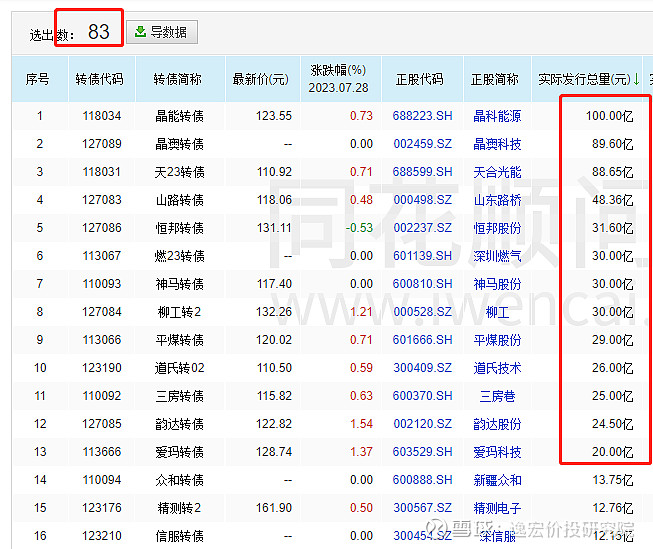Image resolution: width=653 pixels, height=549 pixels.
Task: Open stock code link 002120.SZ
Action: (422, 424)
